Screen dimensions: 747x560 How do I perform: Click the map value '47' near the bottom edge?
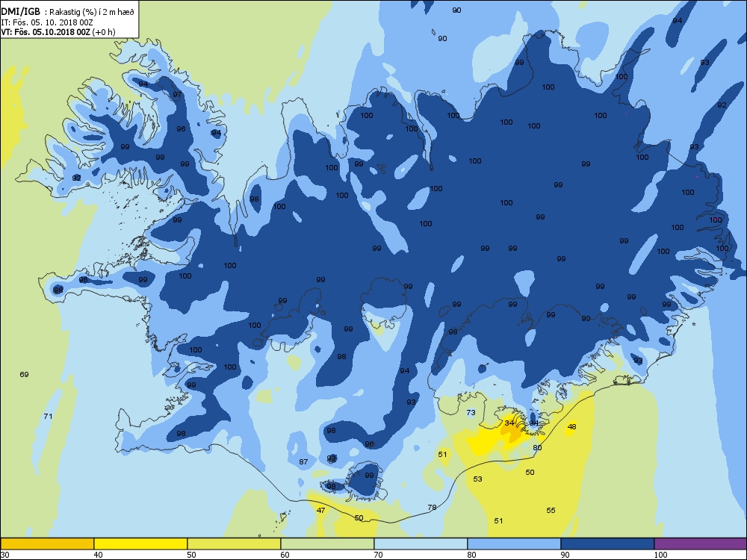320,511
